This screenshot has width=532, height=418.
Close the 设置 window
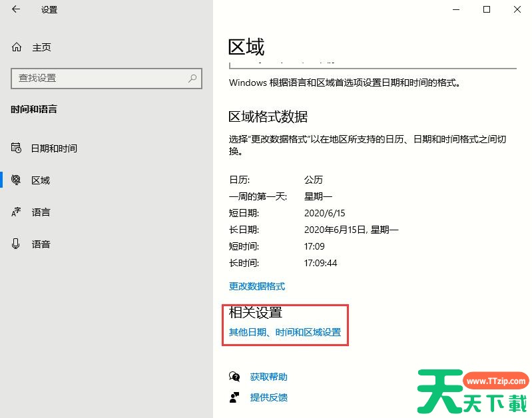517,9
